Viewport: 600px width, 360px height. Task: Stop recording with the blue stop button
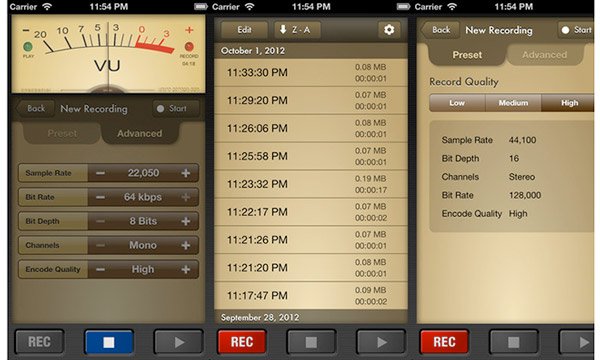109,342
